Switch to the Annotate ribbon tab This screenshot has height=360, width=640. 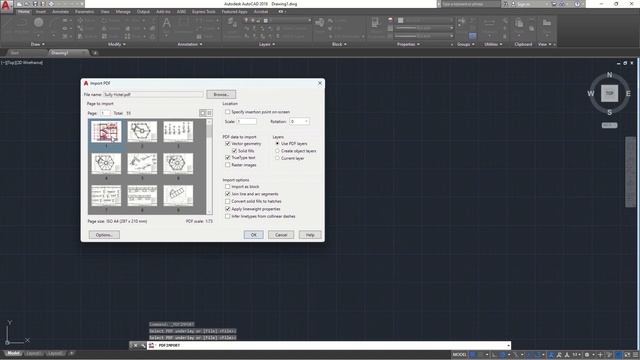60,12
